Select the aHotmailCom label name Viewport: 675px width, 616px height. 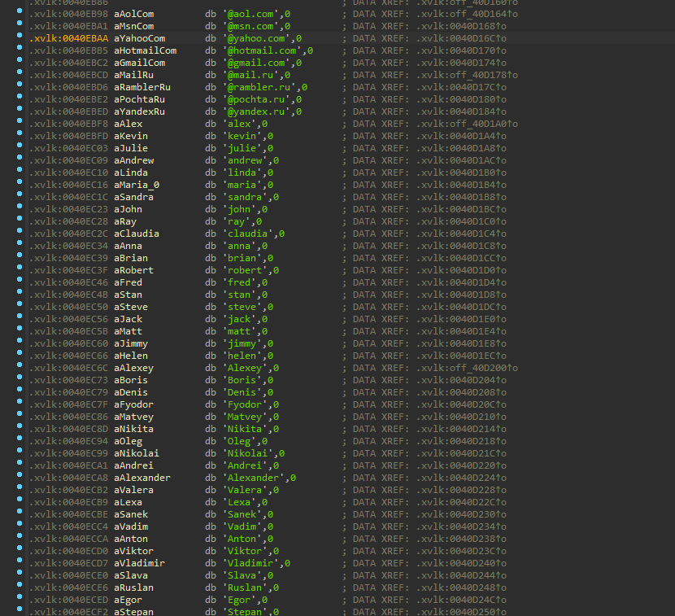point(145,50)
